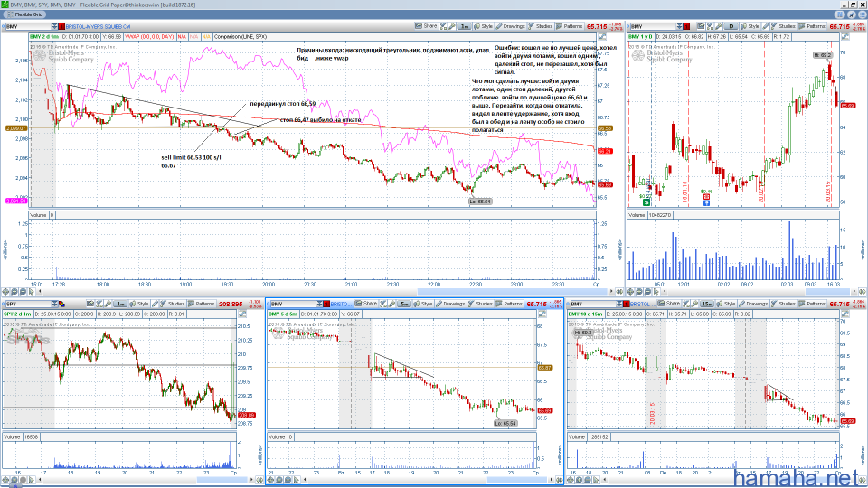Click the grid layout icon at top right
The width and height of the screenshot is (868, 488).
(840, 14)
